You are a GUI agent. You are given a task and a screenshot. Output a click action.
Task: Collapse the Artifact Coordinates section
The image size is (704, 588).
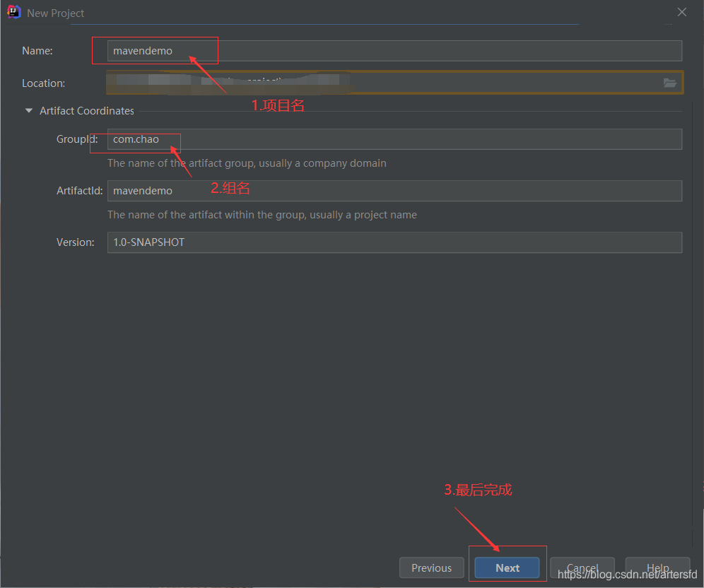[29, 110]
